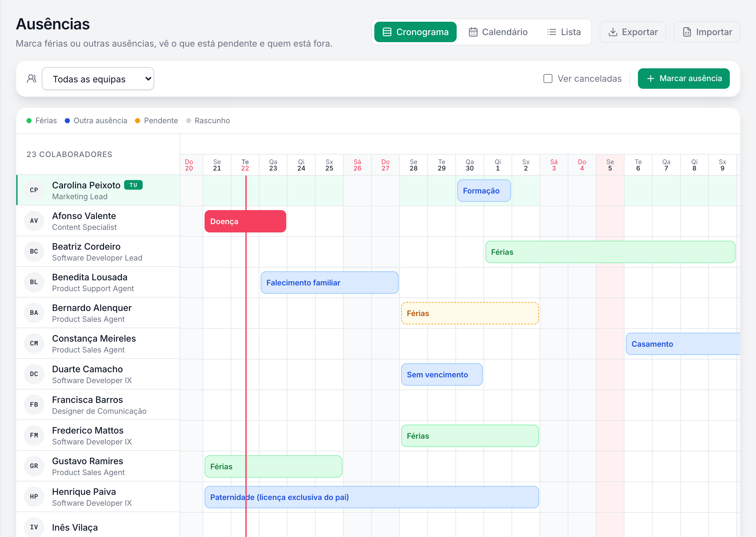756x537 pixels.
Task: Switch to the Cronograma view
Action: click(415, 32)
